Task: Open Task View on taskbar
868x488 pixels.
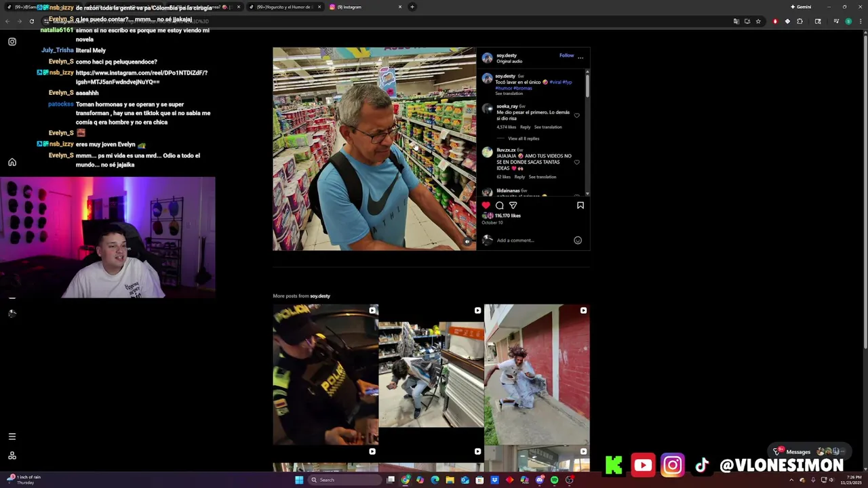Action: [391, 480]
